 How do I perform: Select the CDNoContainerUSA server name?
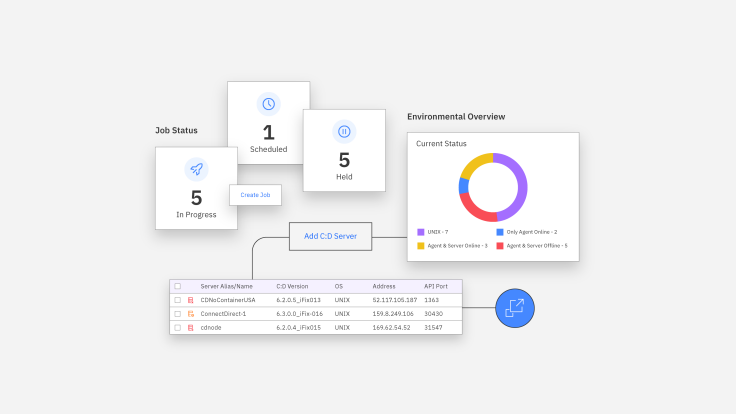228,300
